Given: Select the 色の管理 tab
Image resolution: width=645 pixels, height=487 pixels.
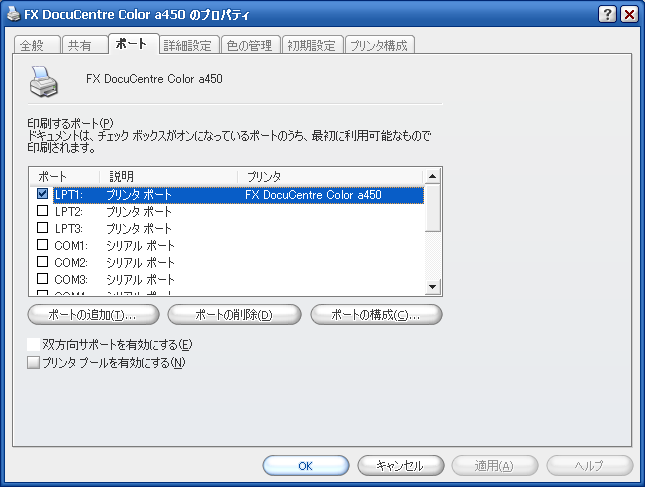Looking at the screenshot, I should click(249, 45).
